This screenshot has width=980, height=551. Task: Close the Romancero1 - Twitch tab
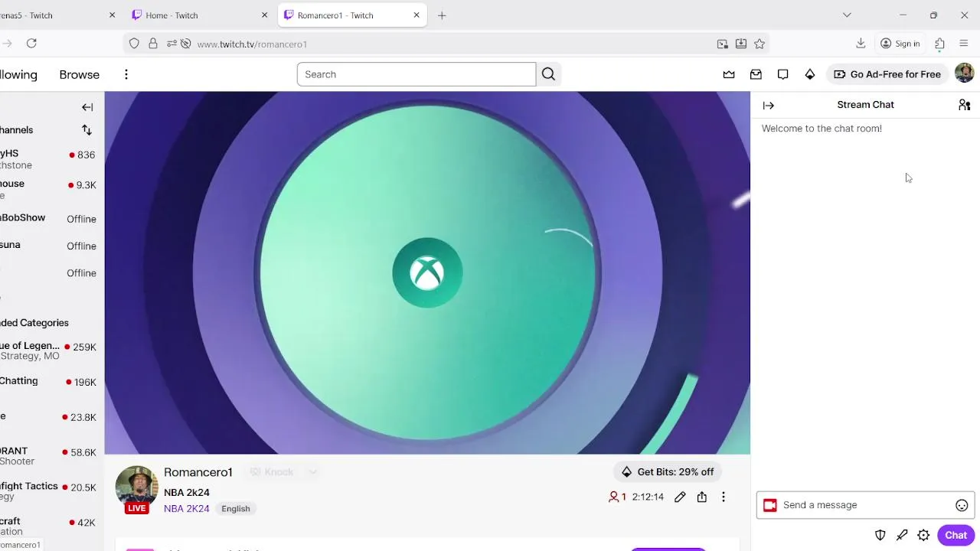pyautogui.click(x=416, y=15)
